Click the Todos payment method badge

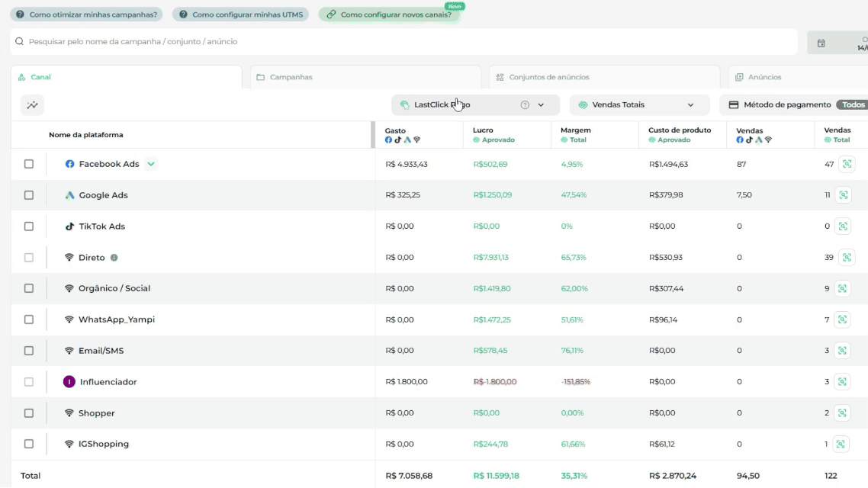pyautogui.click(x=853, y=104)
